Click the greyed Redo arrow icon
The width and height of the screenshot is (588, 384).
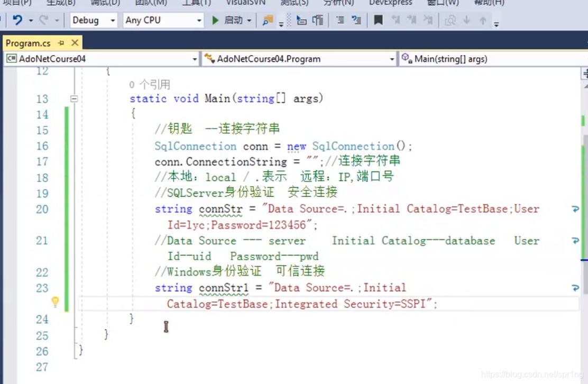[x=44, y=20]
